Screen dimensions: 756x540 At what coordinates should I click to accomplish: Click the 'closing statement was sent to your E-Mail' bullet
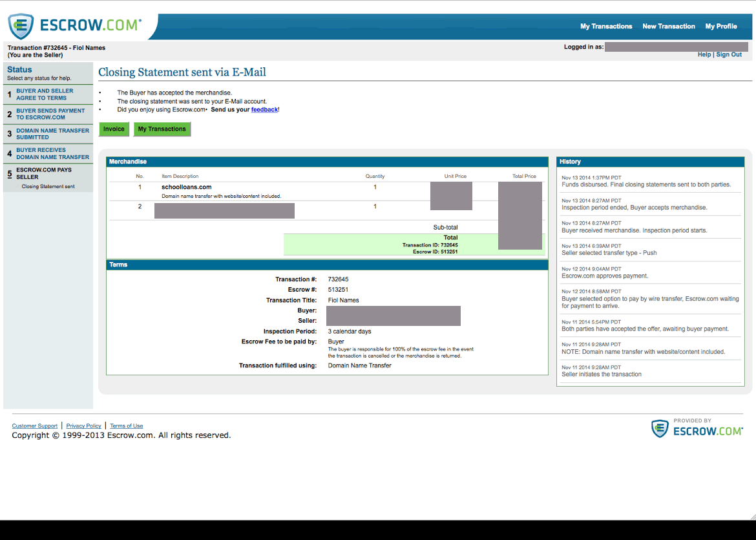coord(192,102)
